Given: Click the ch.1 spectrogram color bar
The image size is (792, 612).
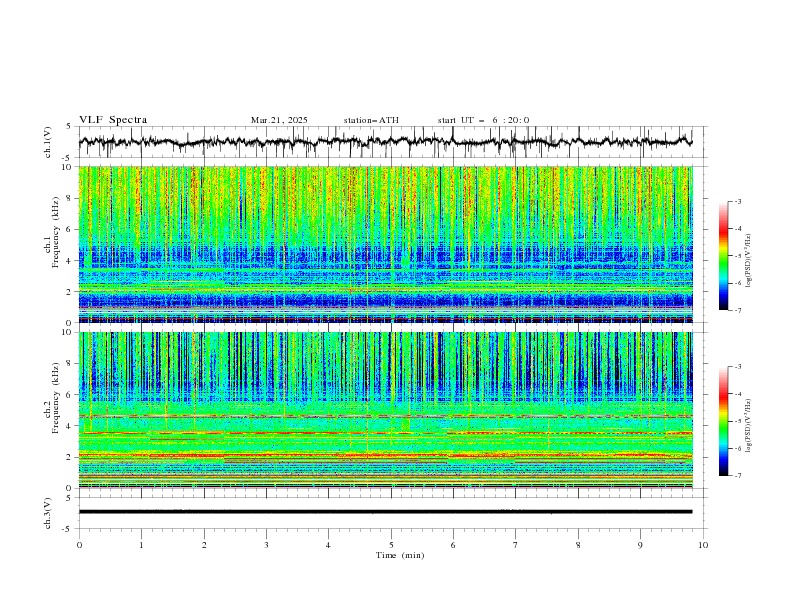Looking at the screenshot, I should (x=723, y=256).
